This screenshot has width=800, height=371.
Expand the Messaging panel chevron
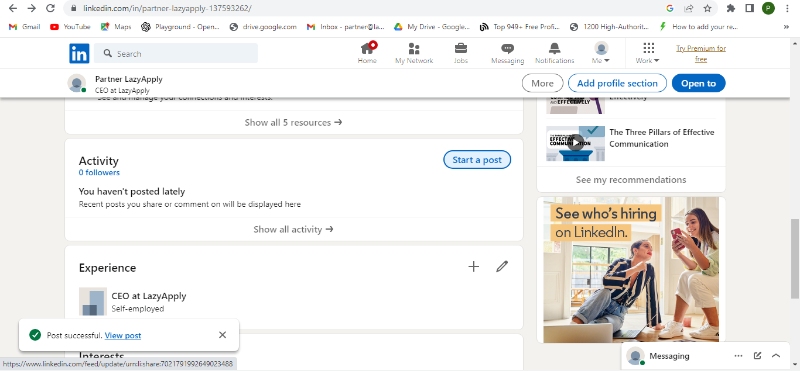776,356
